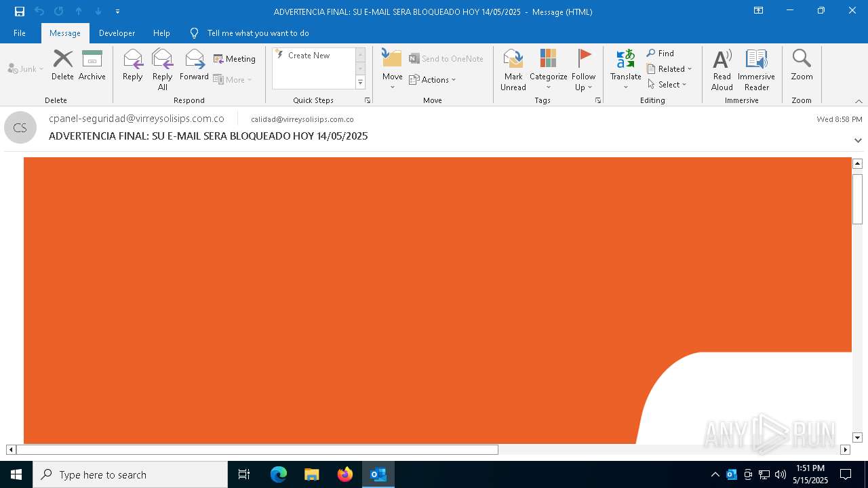This screenshot has height=488, width=868.
Task: Switch to the Developer tab
Action: 117,33
